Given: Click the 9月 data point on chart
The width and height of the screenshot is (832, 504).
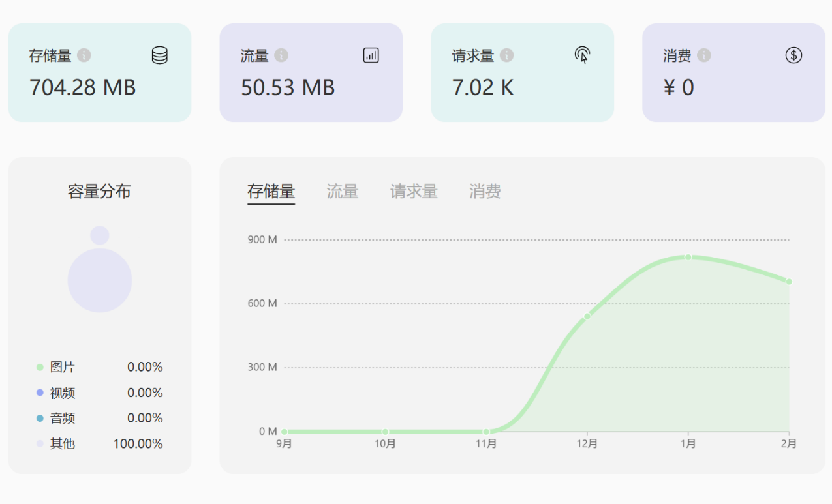Looking at the screenshot, I should click(x=285, y=432).
